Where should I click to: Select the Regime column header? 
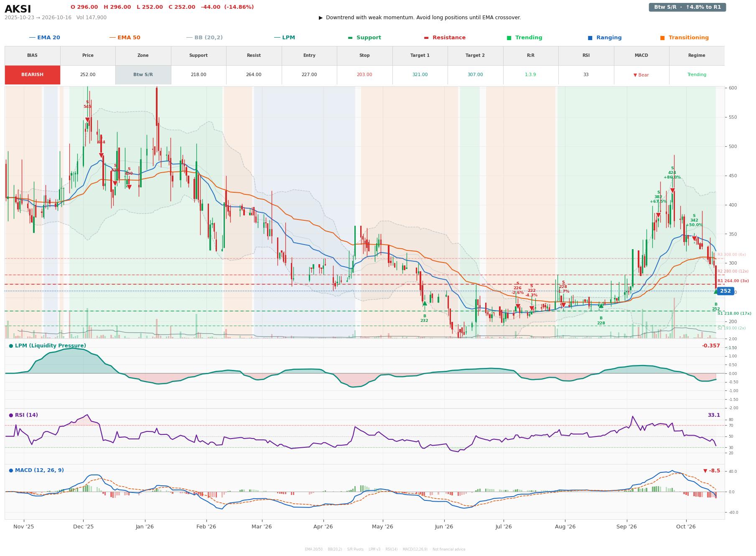[697, 56]
